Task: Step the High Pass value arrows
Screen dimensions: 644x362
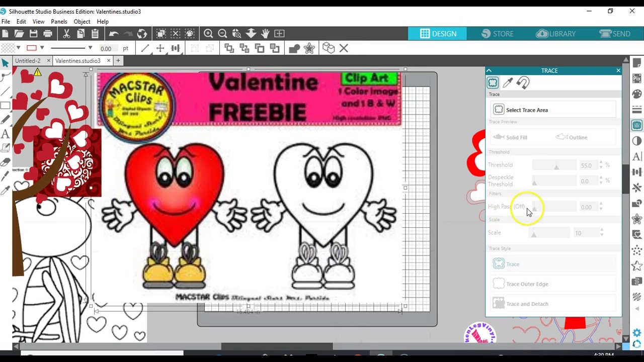Action: point(601,207)
